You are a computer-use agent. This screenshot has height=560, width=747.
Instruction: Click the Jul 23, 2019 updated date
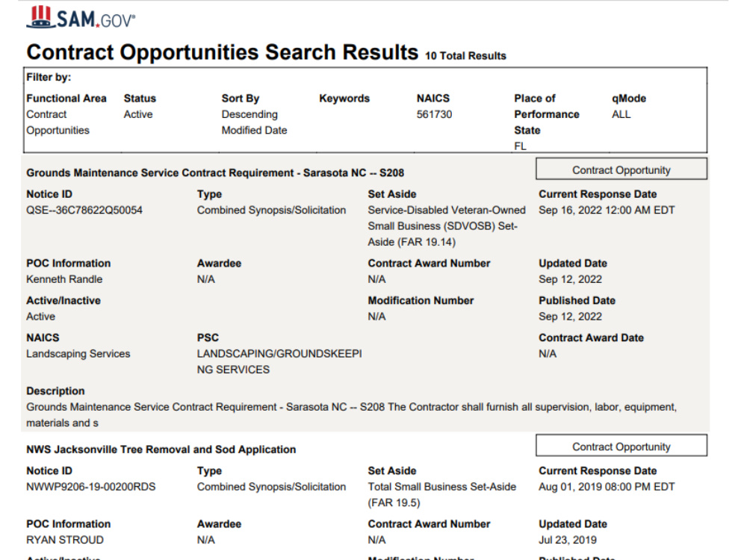click(x=568, y=540)
